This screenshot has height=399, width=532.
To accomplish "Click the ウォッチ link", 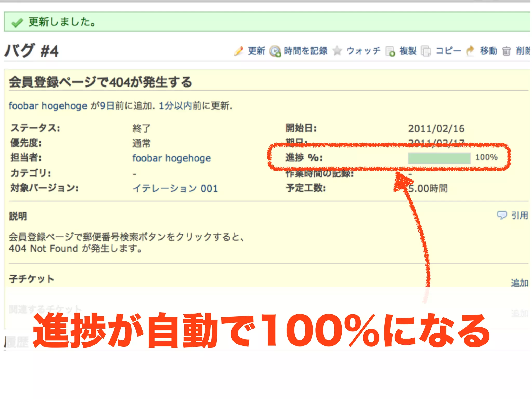I will (363, 51).
